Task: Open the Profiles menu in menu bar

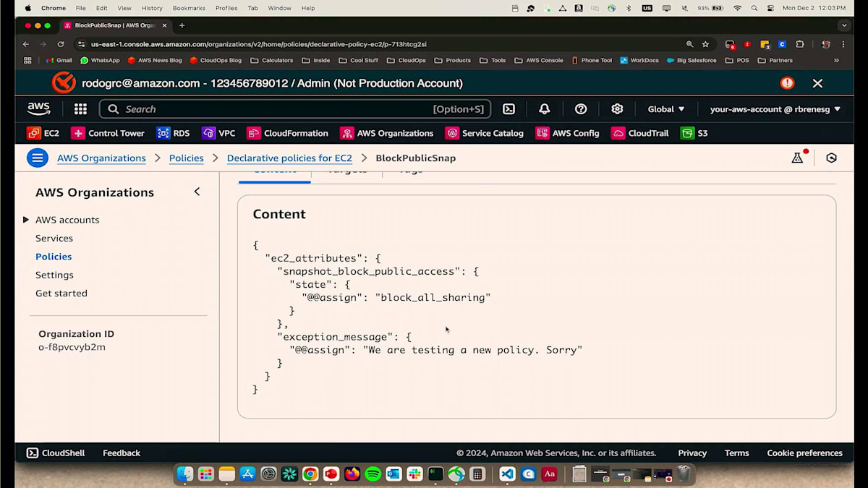Action: (x=226, y=8)
